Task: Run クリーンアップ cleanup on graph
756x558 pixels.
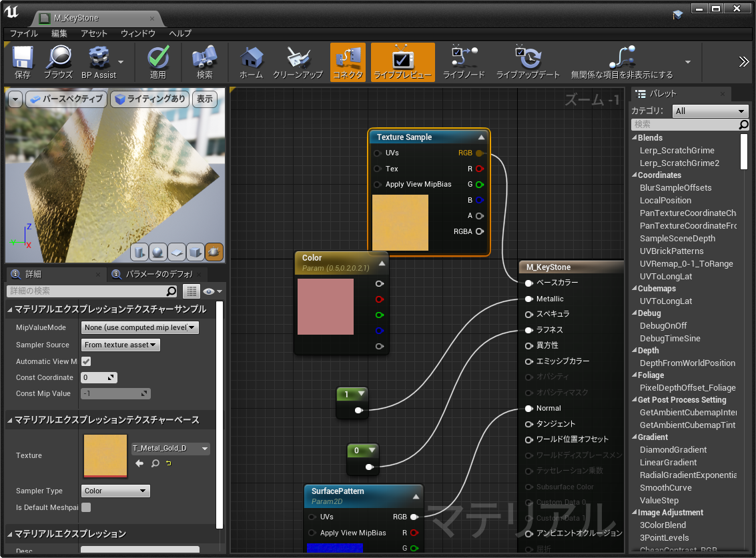Action: [298, 63]
